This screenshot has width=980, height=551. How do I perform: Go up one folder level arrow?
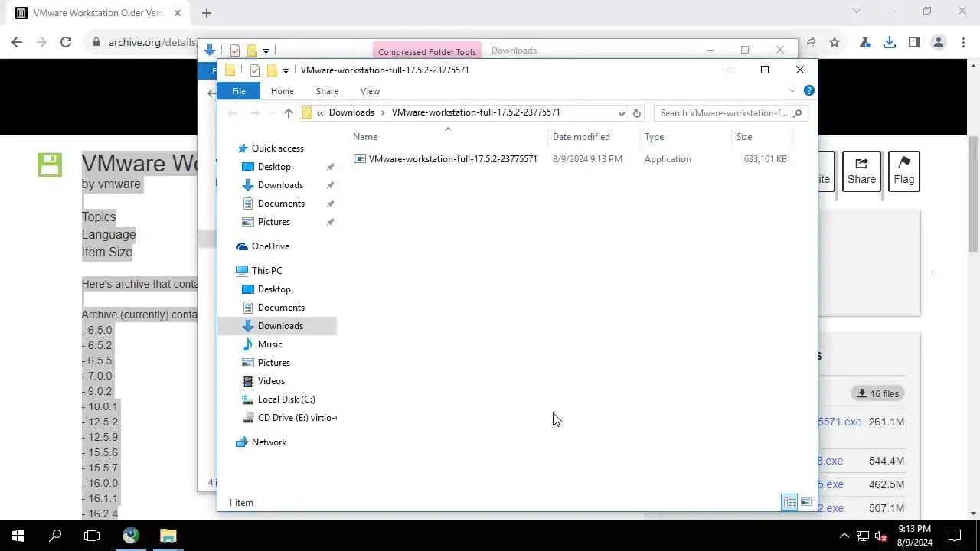[288, 113]
